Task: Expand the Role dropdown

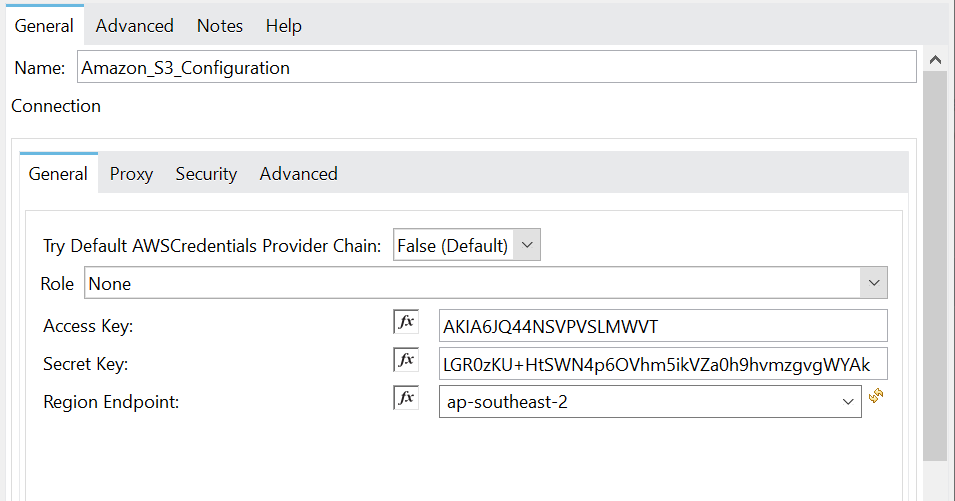Action: tap(874, 284)
